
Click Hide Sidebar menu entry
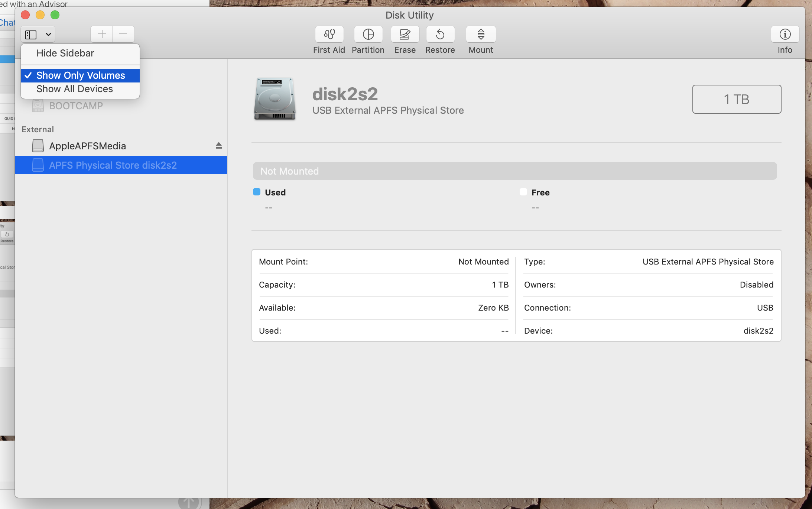[x=65, y=54]
